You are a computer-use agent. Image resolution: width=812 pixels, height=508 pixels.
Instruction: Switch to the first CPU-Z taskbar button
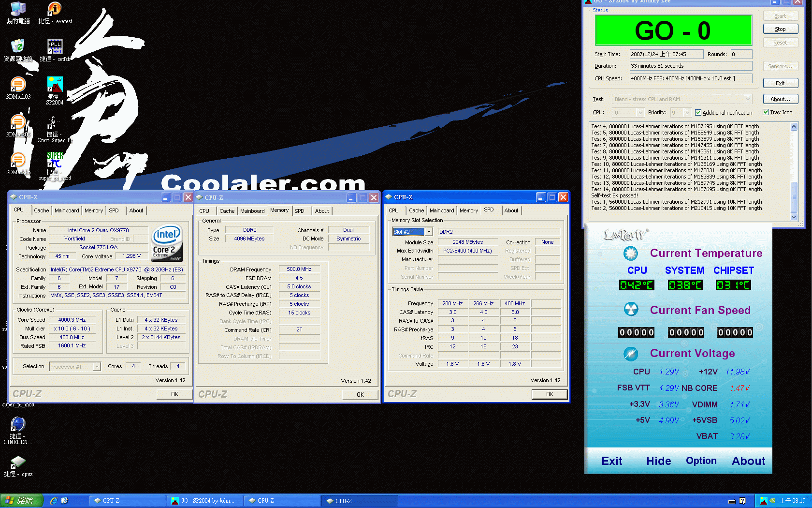[127, 501]
